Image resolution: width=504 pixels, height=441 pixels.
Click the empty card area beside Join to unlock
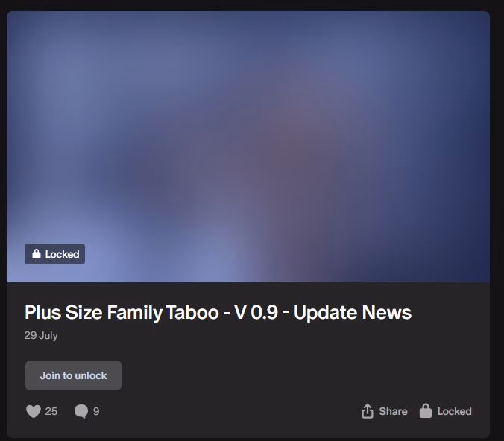click(x=289, y=375)
